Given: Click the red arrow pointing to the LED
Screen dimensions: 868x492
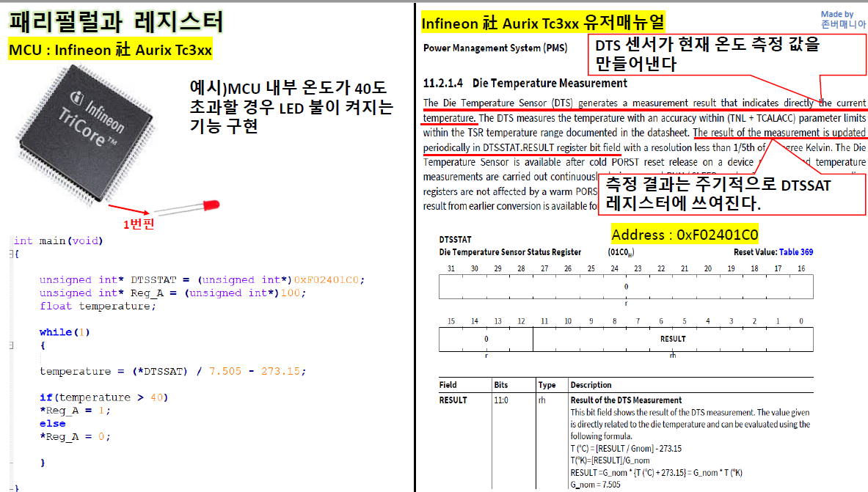Looking at the screenshot, I should [128, 209].
